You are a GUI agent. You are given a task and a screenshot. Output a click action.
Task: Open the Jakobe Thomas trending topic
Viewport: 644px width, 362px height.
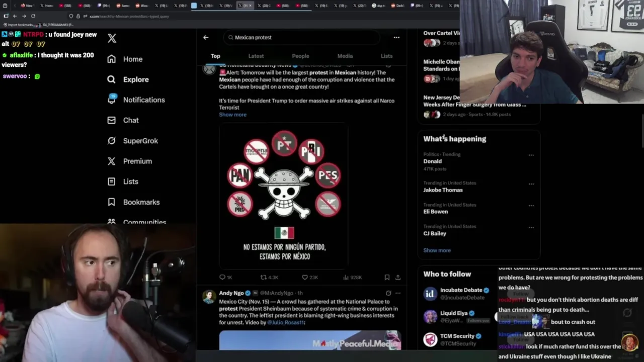coord(443,190)
